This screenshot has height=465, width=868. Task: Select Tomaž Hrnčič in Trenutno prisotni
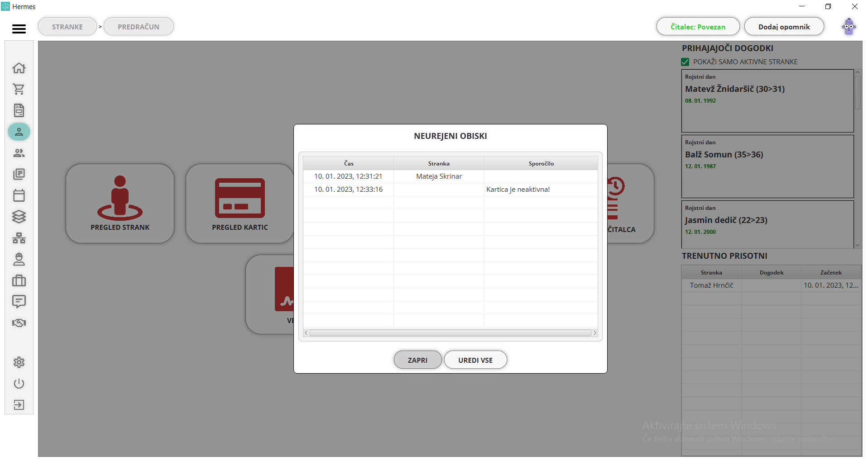point(711,285)
